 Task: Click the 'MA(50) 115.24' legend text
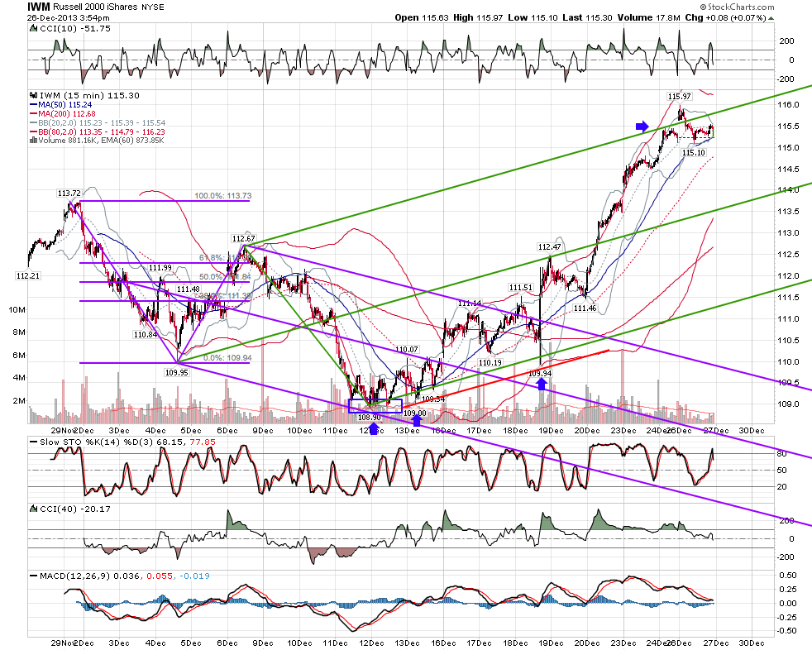pos(65,105)
